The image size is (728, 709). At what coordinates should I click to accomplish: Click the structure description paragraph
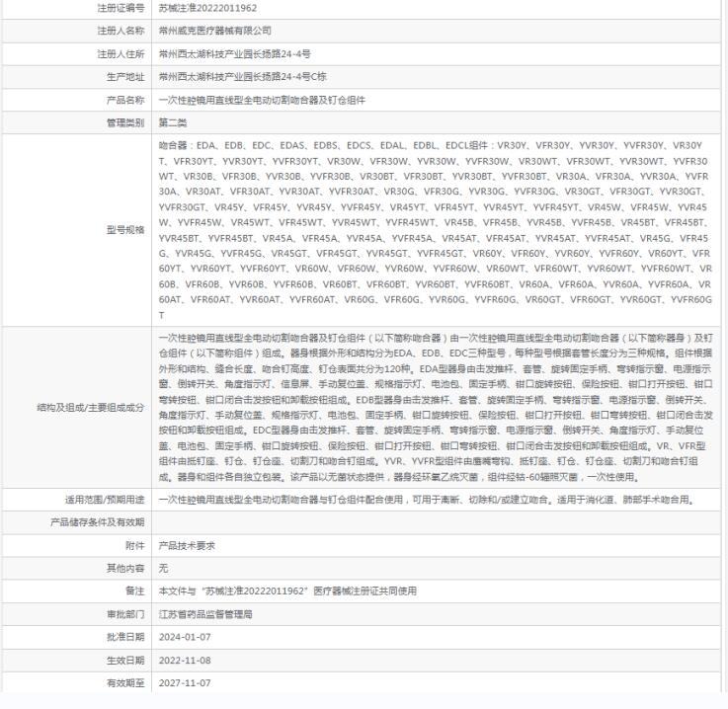pos(436,408)
